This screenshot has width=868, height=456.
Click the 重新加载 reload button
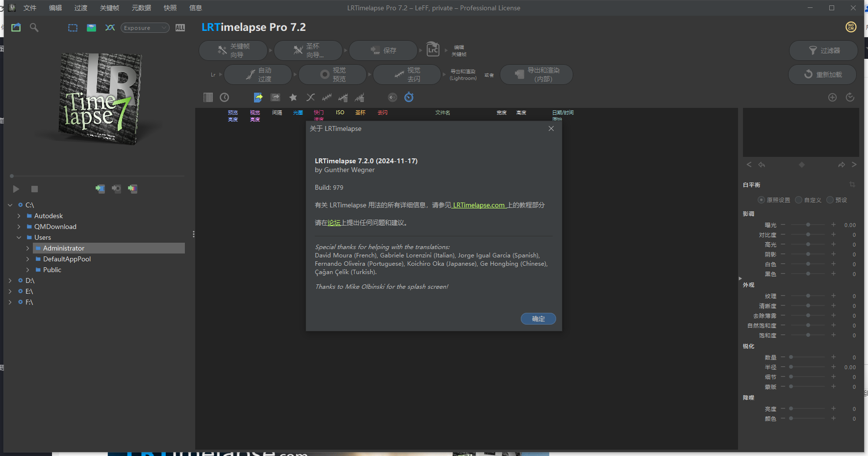[823, 75]
